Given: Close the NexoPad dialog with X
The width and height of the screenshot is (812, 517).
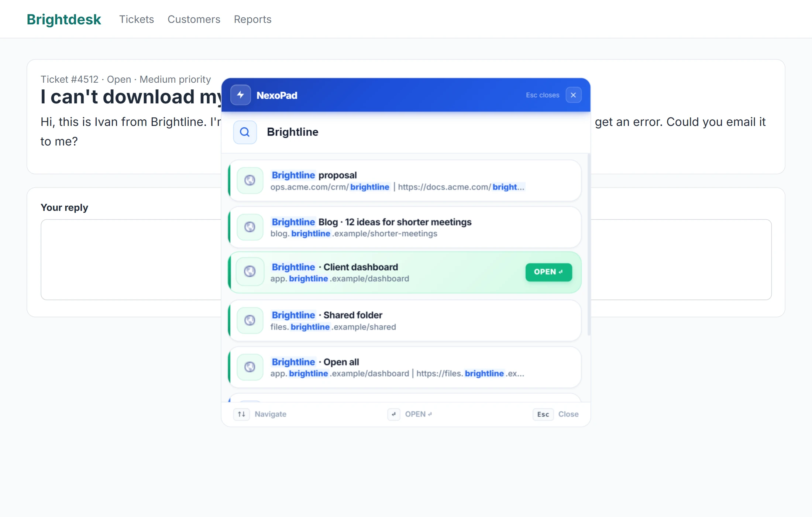Looking at the screenshot, I should 574,95.
